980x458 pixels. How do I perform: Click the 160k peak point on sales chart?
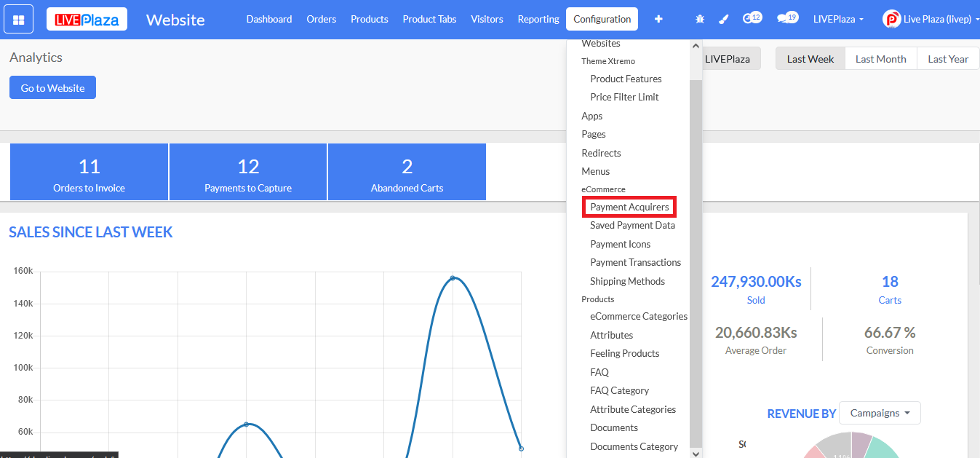[453, 277]
